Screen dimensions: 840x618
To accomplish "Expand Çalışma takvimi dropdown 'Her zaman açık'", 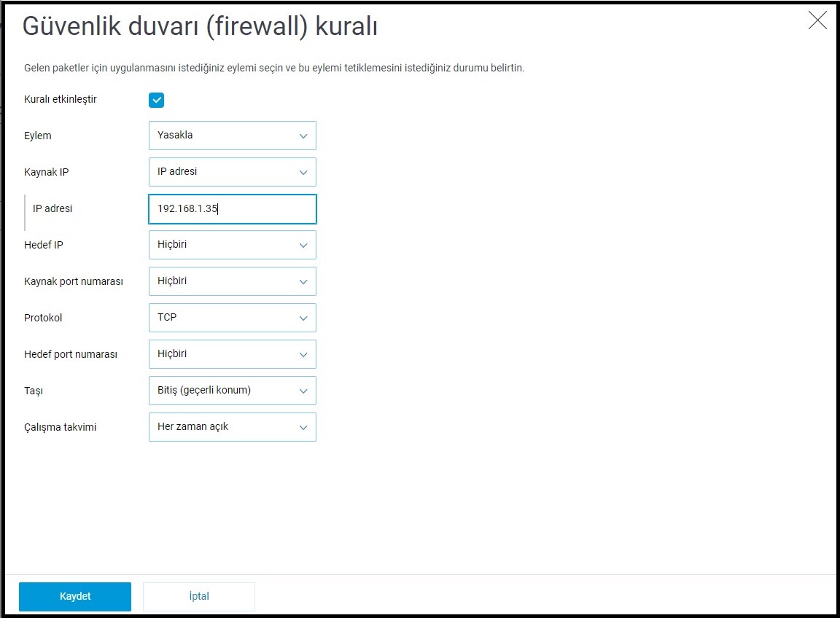I will (232, 427).
